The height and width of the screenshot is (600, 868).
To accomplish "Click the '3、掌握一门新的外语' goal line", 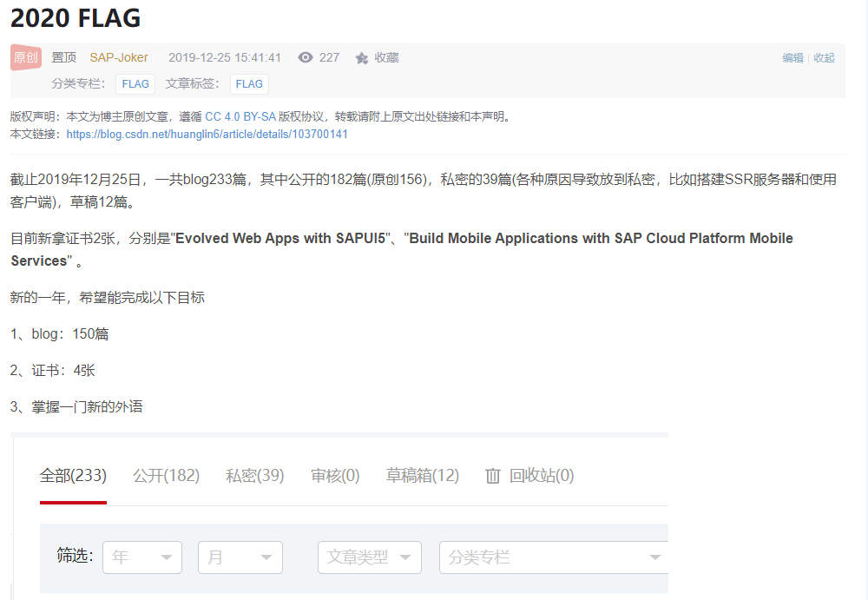I will (76, 406).
